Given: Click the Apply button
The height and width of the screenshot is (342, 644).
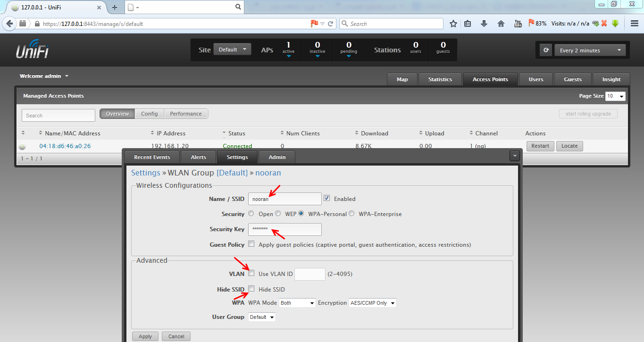Looking at the screenshot, I should (x=145, y=336).
